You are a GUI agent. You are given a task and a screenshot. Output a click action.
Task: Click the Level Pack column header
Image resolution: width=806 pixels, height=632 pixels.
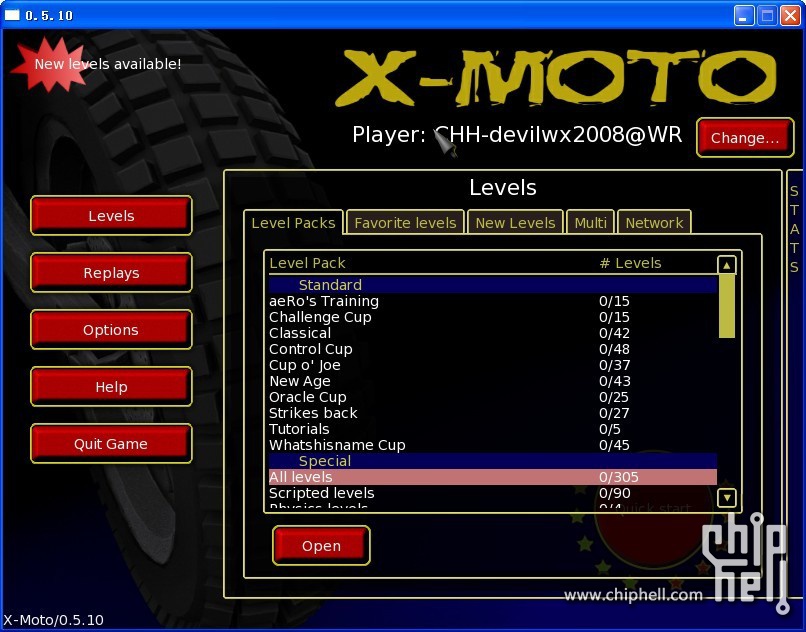[307, 263]
